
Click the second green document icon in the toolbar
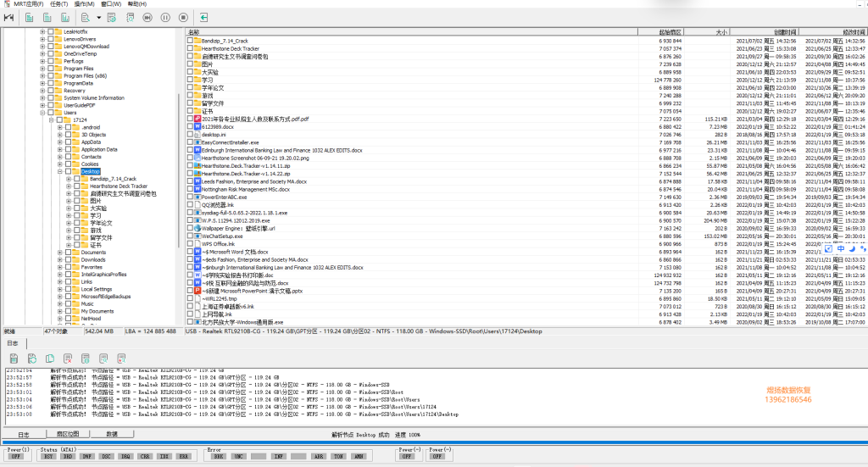click(47, 18)
